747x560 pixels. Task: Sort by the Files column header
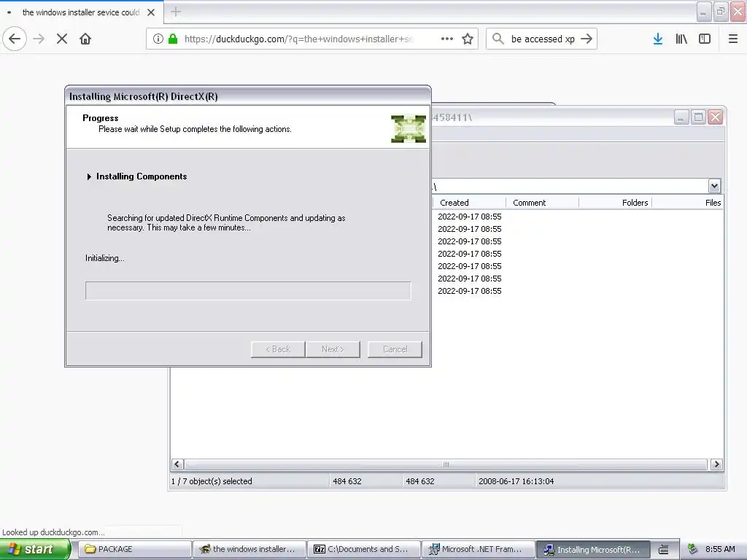(x=688, y=203)
